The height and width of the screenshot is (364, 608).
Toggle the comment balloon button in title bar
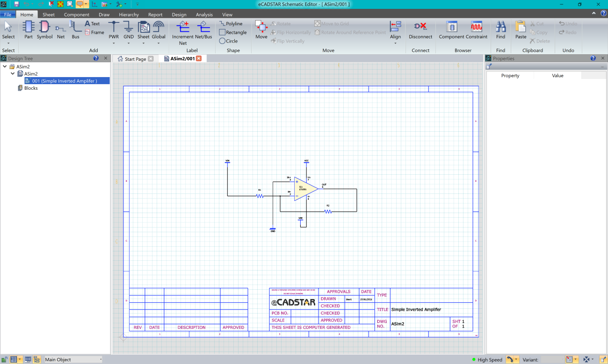coord(80,4)
